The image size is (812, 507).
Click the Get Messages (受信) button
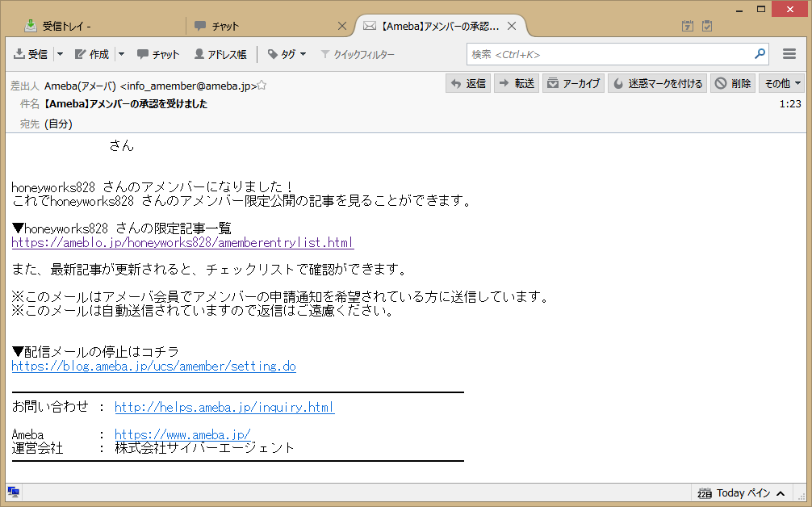pos(31,54)
